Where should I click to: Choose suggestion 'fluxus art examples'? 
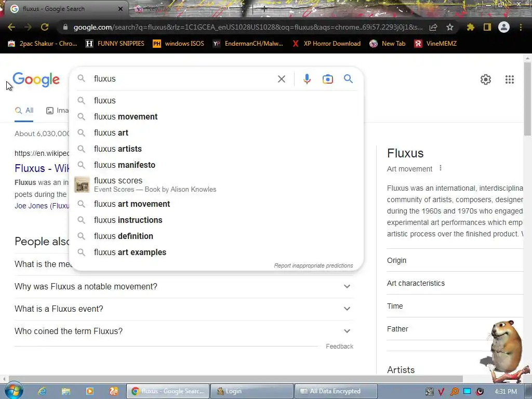point(216,252)
